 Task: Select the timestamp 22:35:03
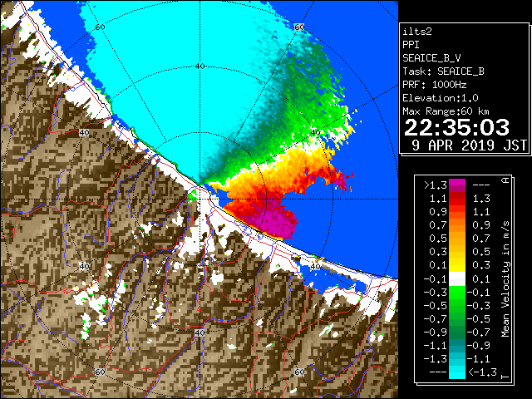[456, 127]
